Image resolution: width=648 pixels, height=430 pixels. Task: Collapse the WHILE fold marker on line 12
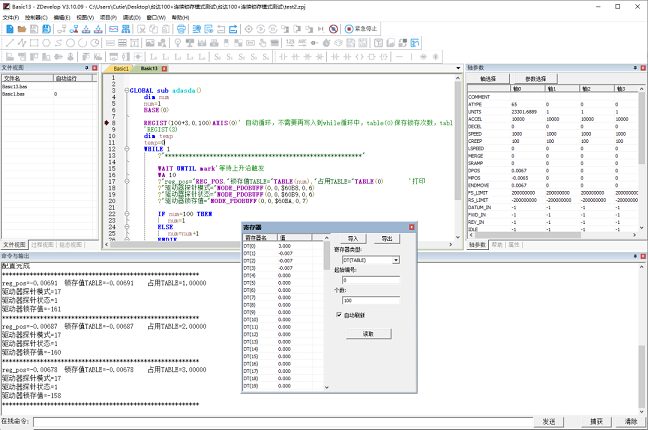click(126, 149)
